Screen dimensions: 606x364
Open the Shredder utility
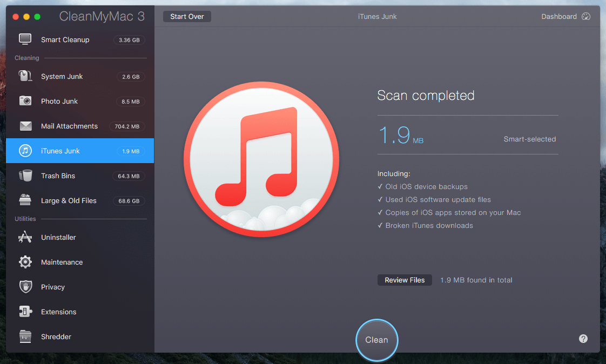point(80,336)
